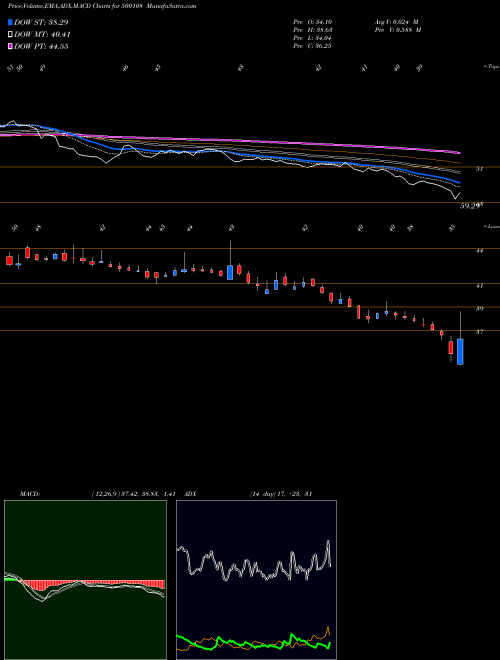
Task: Click the chart title mentioning MunafaSutra.com
Action: tap(102, 6)
